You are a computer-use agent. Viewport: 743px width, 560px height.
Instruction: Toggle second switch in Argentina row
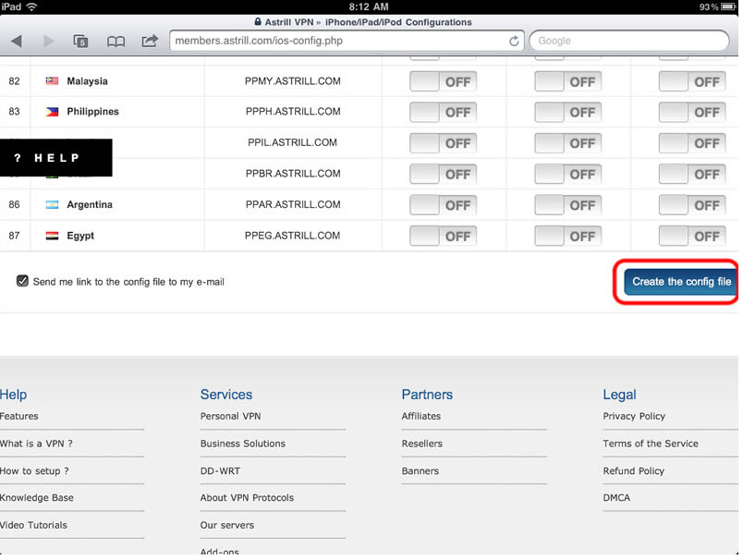click(x=567, y=205)
